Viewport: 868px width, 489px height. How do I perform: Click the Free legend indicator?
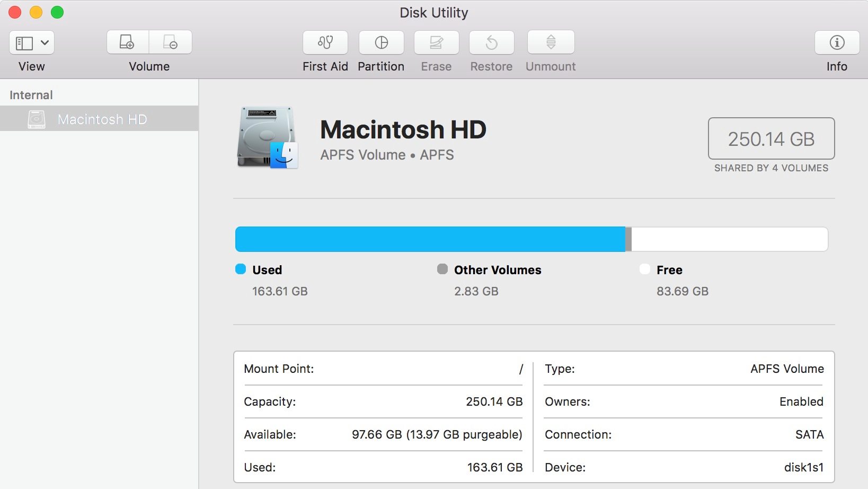644,269
